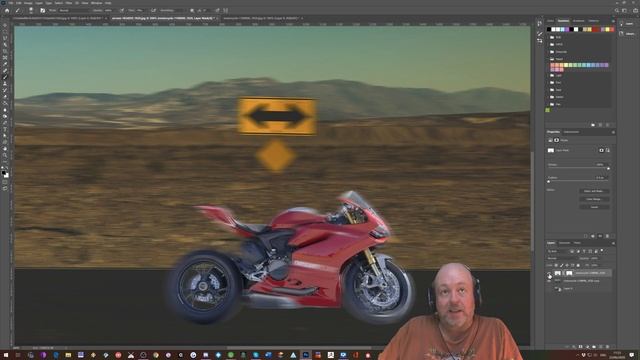Add layer mask from Layers panel bottom

581,347
